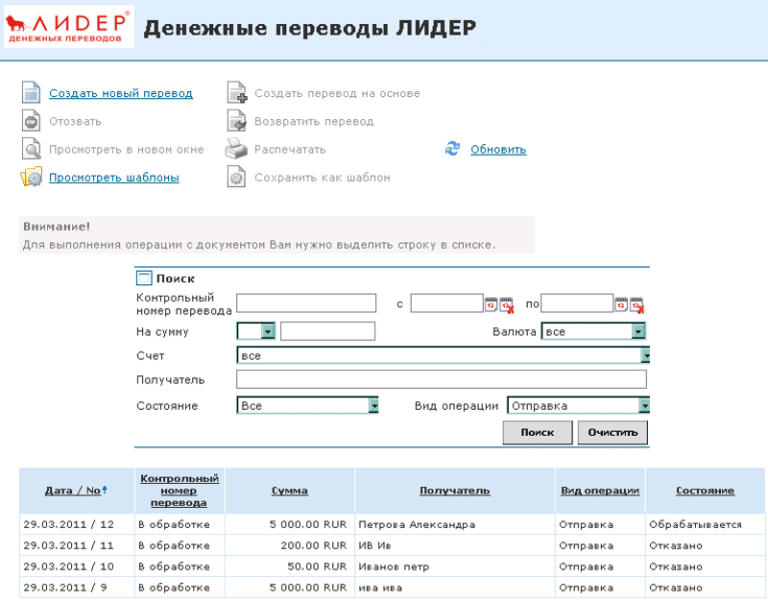This screenshot has width=768, height=602.
Task: Click the Отозвать stop icon
Action: [x=31, y=121]
